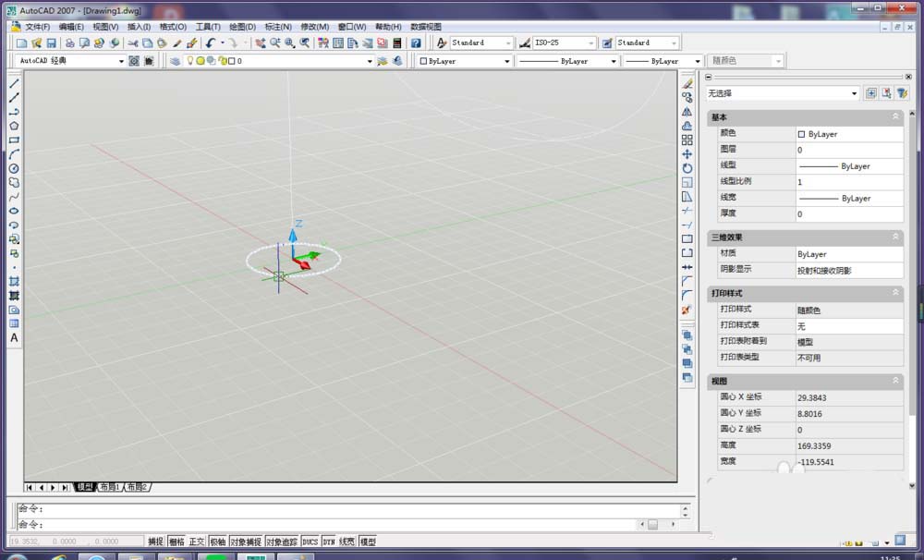Select the Rotate modify tool
The height and width of the screenshot is (560, 924).
point(687,168)
